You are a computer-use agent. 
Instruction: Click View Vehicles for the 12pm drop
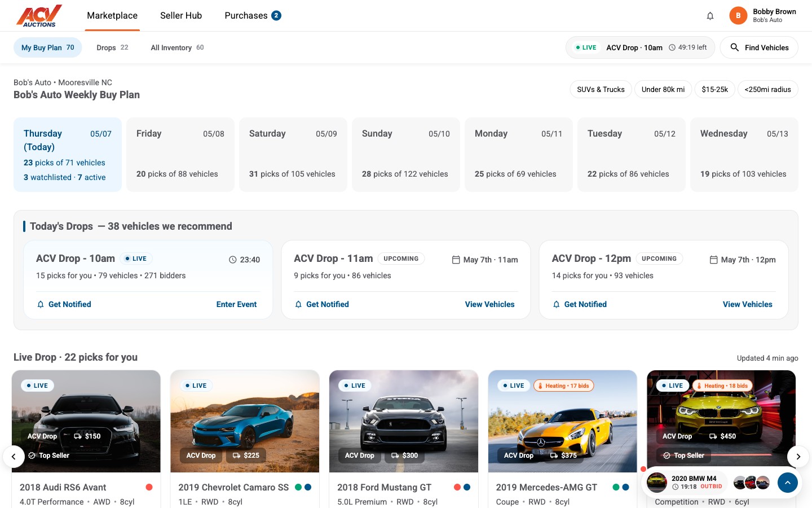point(748,304)
